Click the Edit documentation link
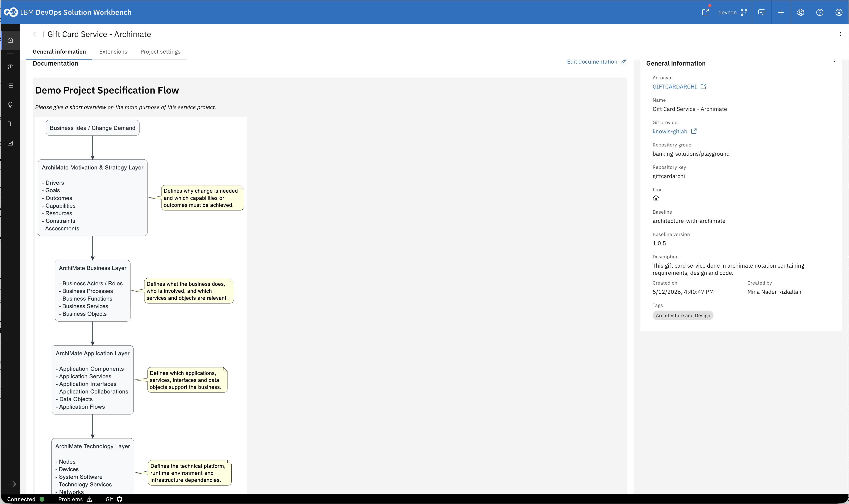This screenshot has height=504, width=849. (597, 62)
